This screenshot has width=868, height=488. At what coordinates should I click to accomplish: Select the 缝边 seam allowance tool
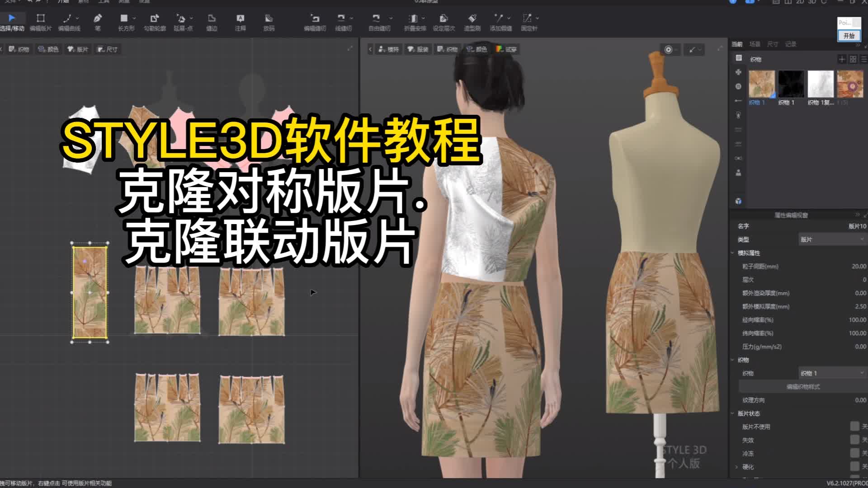tap(212, 22)
